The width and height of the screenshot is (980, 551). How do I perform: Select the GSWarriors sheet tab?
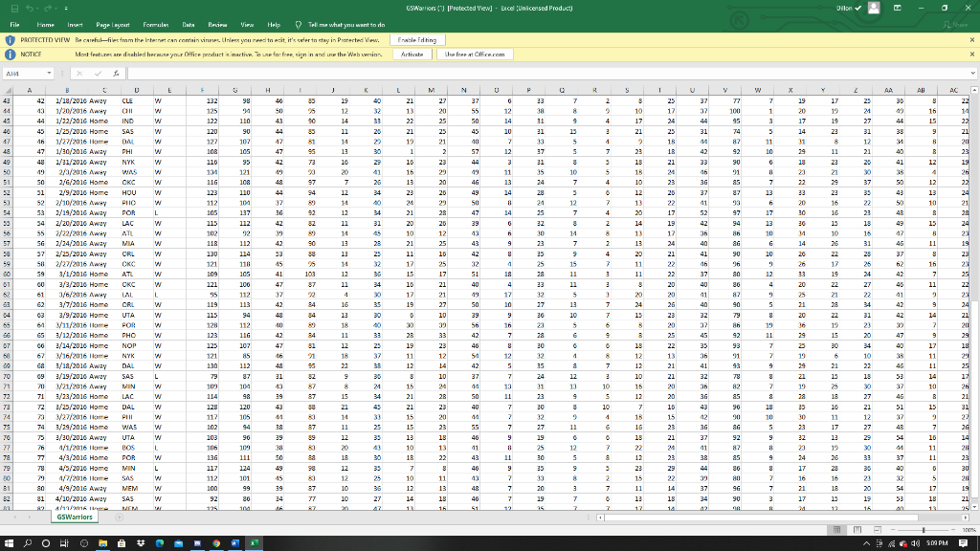pyautogui.click(x=75, y=518)
